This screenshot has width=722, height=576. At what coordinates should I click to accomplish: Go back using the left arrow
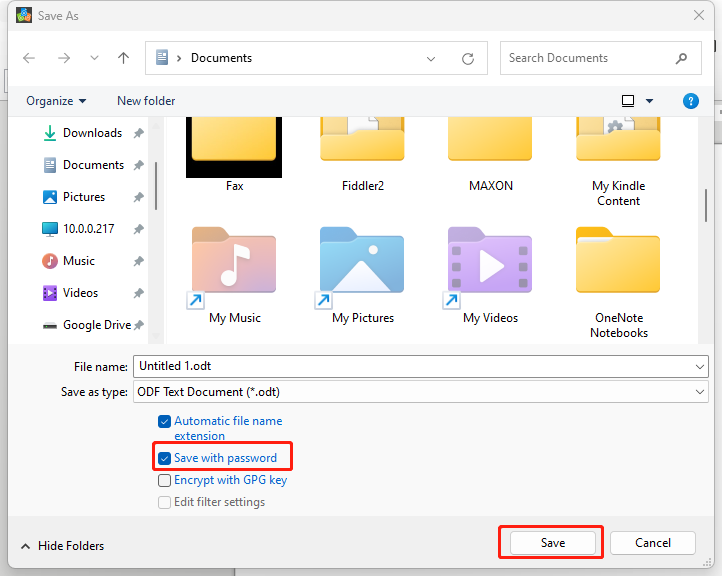pos(29,58)
